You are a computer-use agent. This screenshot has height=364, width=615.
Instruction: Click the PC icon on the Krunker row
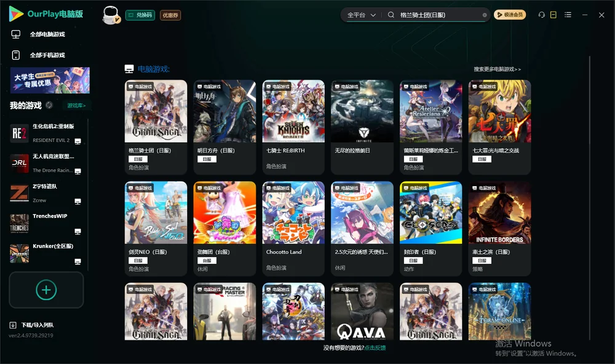click(77, 262)
